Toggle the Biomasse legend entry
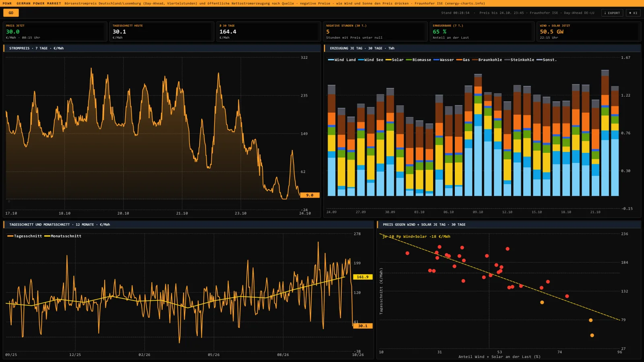 tap(419, 60)
